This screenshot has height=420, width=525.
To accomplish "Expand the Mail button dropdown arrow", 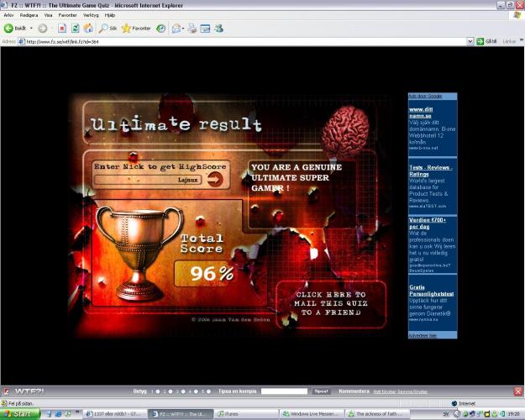I will point(183,29).
